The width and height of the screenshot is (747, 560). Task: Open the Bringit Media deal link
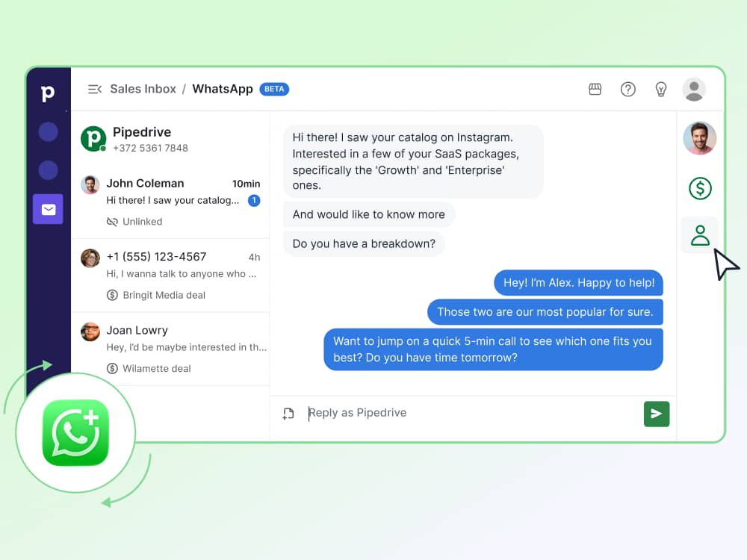(164, 295)
